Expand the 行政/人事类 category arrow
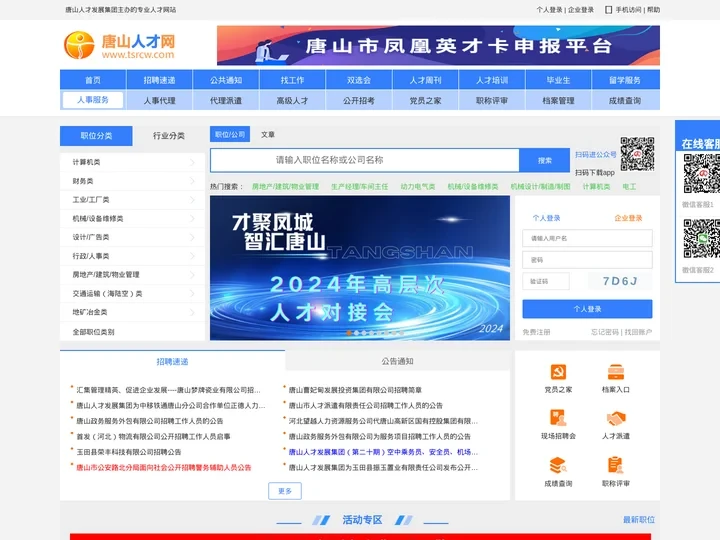This screenshot has width=720, height=540. (x=192, y=256)
